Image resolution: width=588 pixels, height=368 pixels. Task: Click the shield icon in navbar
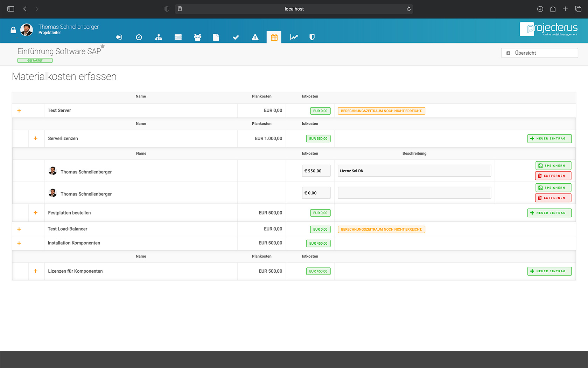click(x=312, y=37)
